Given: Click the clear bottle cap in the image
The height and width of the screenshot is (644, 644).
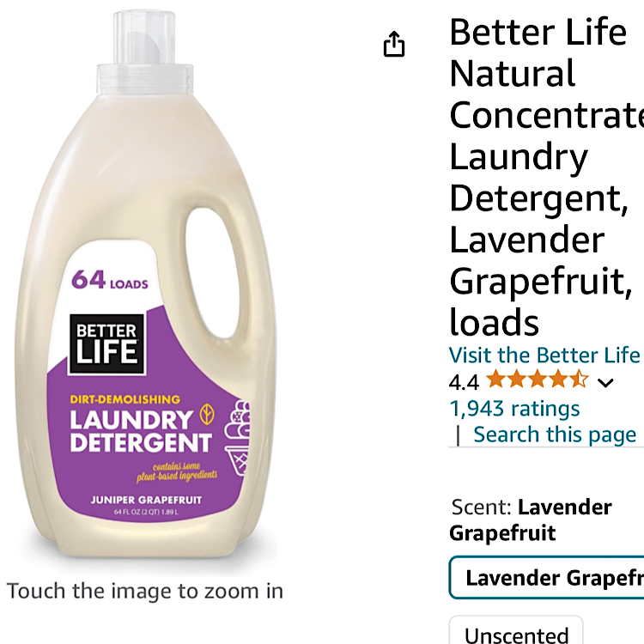Looking at the screenshot, I should (144, 52).
